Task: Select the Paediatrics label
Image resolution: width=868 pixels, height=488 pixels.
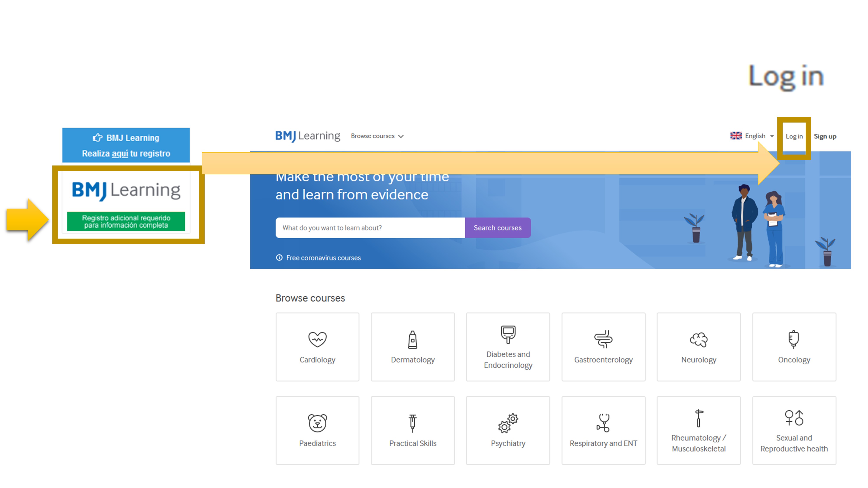Action: point(317,443)
